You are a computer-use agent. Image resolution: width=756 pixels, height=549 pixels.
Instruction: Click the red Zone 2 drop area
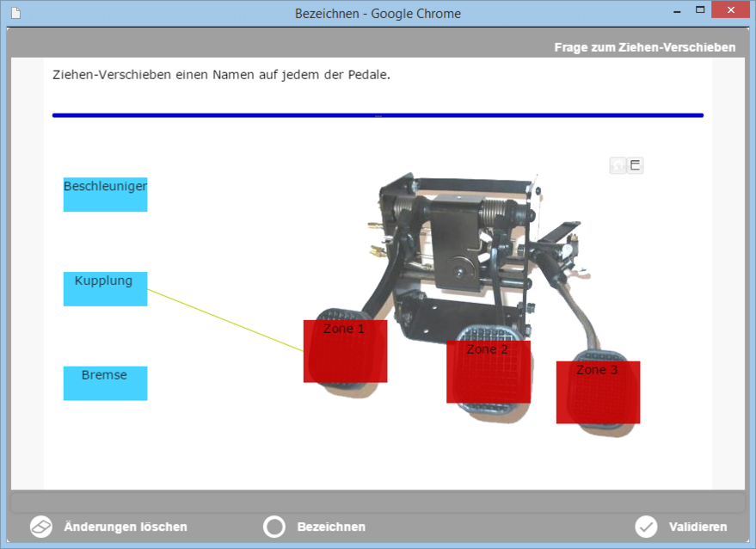click(x=488, y=372)
